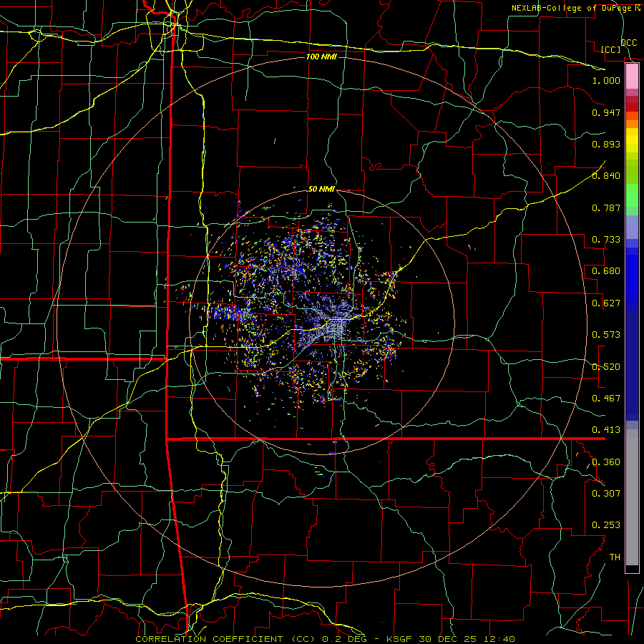Click the Correlation Coefficient KSGF caption text
This screenshot has height=644, width=644.
pyautogui.click(x=325, y=639)
